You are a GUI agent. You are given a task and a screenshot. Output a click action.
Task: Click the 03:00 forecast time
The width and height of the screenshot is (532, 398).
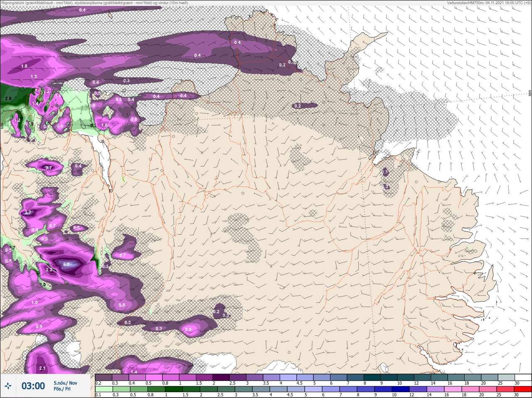[33, 386]
